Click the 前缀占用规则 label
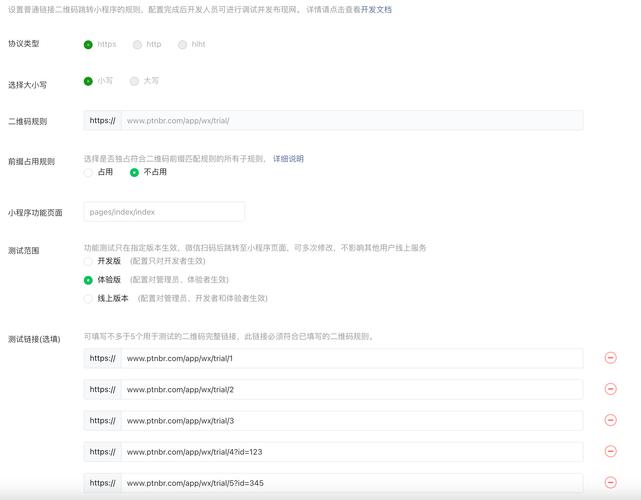 pyautogui.click(x=31, y=161)
